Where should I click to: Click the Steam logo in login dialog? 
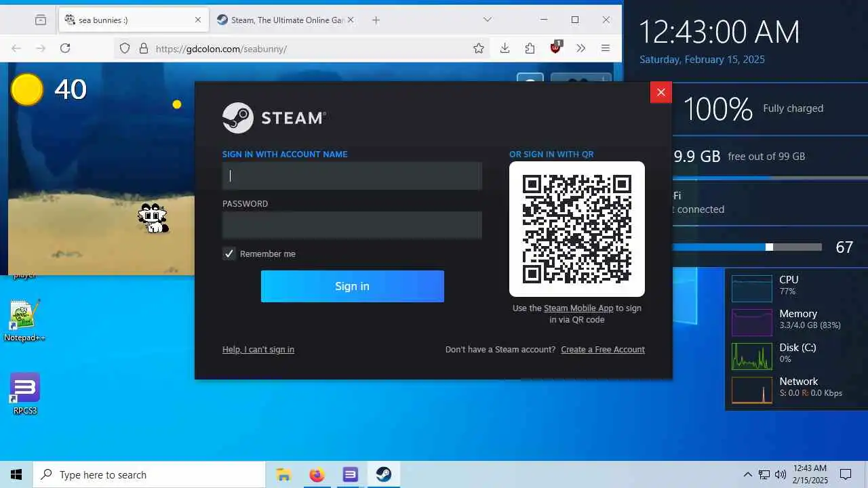click(274, 118)
